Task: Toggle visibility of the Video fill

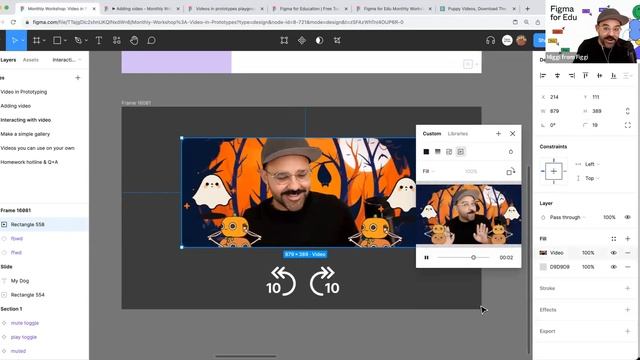Action: [x=613, y=253]
